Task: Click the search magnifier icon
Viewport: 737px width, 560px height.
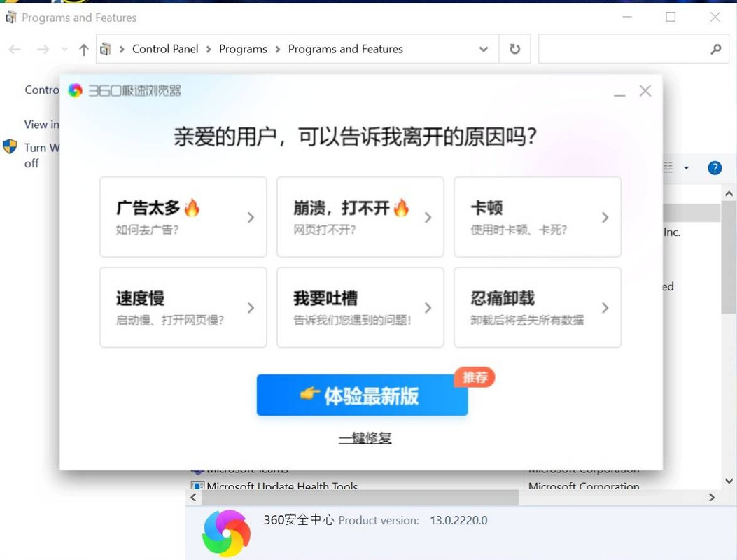Action: click(716, 49)
